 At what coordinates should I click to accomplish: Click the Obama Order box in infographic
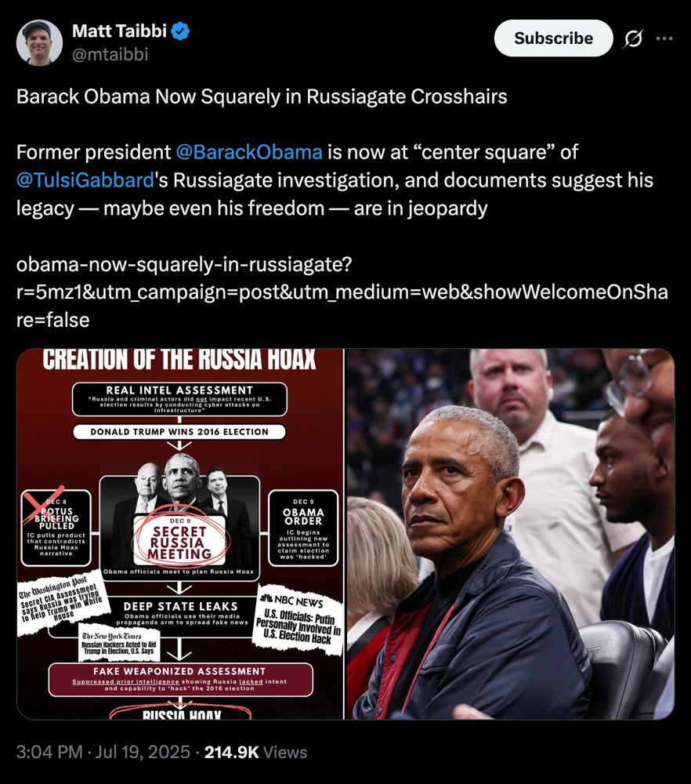302,528
